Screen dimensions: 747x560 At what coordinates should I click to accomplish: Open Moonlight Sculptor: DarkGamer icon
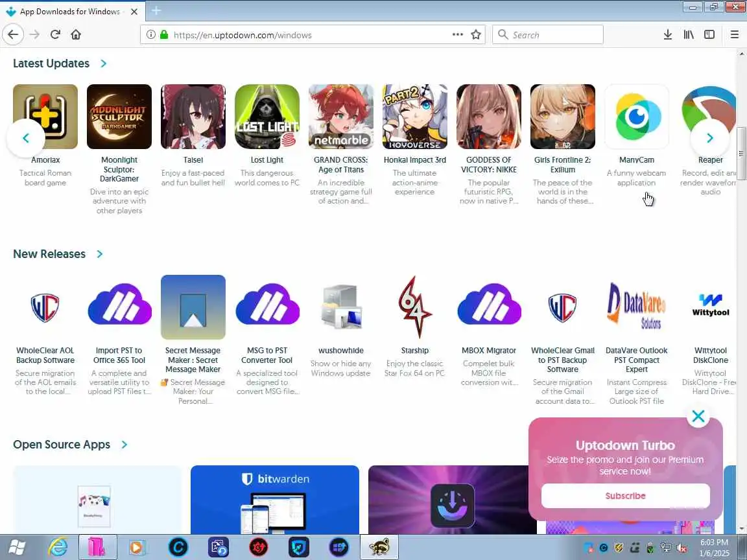(x=119, y=117)
